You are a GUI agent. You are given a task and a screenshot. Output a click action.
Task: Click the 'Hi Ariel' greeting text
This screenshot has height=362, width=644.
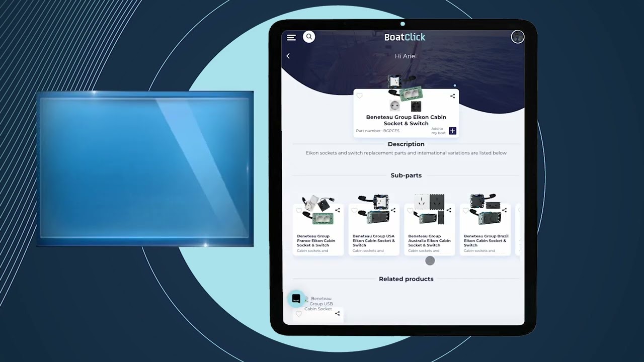tap(406, 56)
